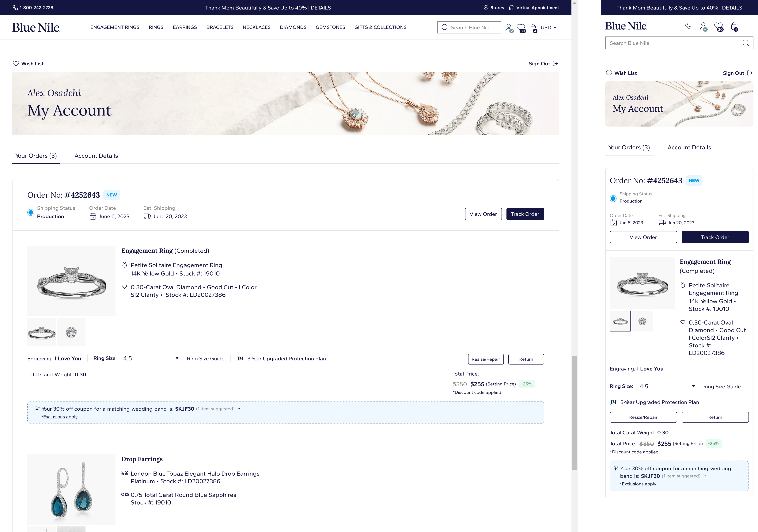Click Resize/Repair button in mobile view
This screenshot has height=532, width=758.
point(643,417)
